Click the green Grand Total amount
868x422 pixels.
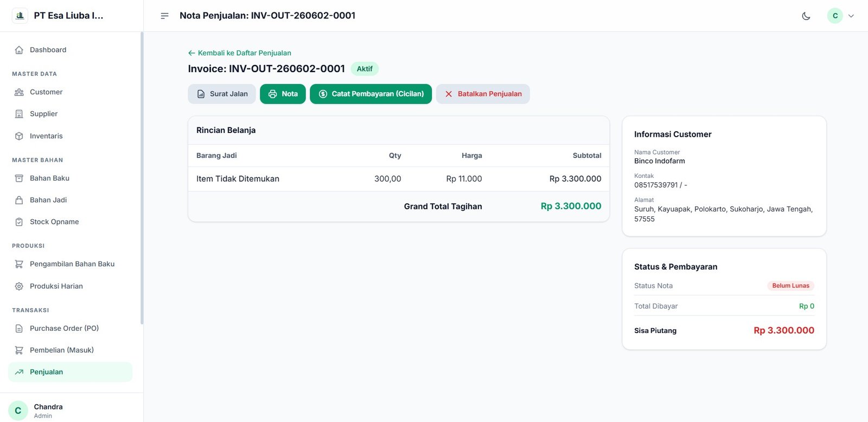pos(571,206)
